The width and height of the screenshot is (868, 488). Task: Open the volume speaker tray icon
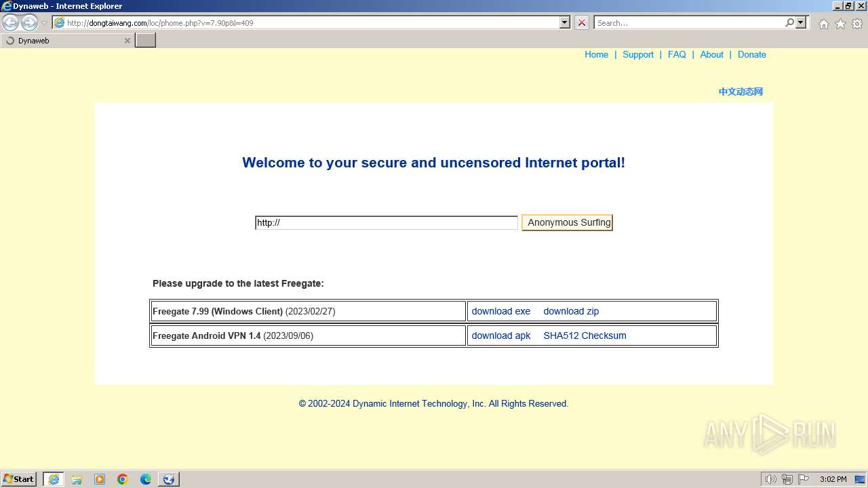click(x=771, y=479)
